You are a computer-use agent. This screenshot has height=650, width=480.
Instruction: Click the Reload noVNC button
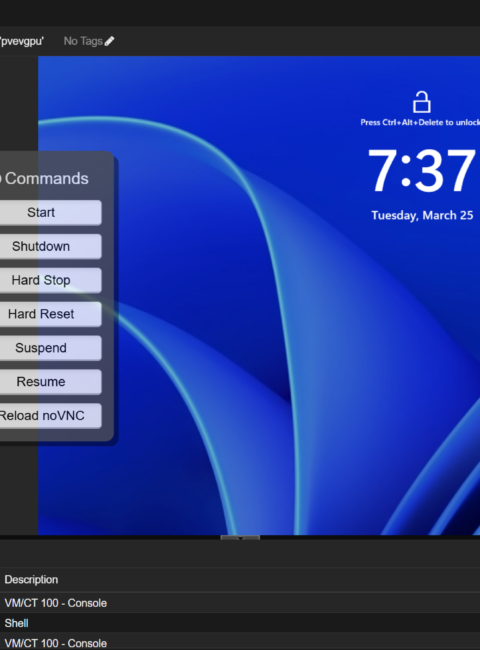[50, 416]
